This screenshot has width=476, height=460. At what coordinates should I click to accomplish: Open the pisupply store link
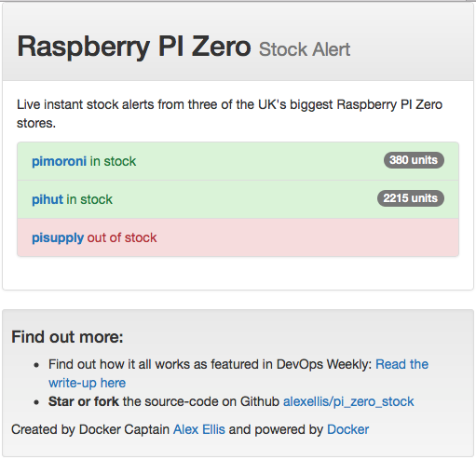coord(58,238)
